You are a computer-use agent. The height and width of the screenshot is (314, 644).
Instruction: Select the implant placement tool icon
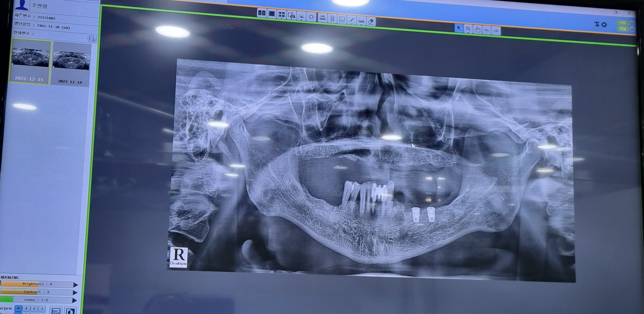point(332,19)
